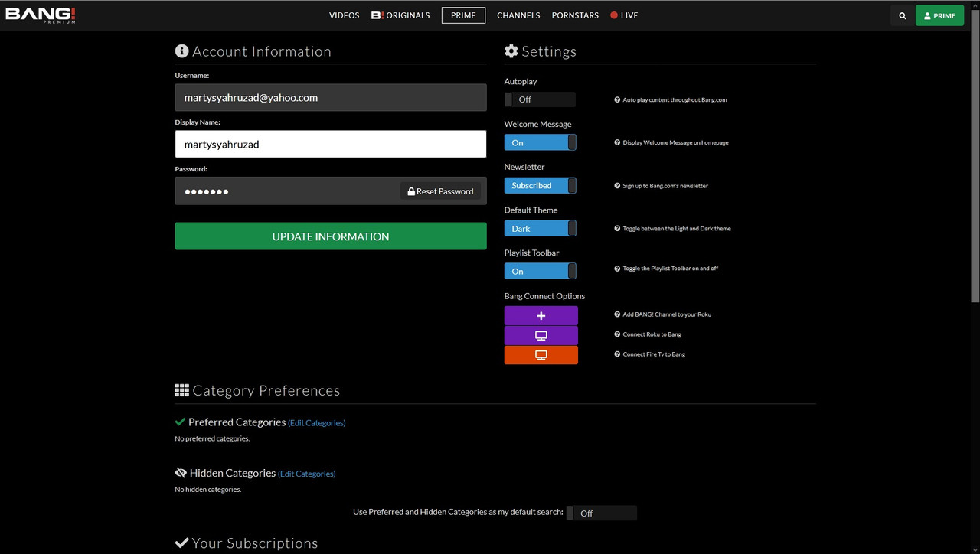Open the PRIME nav item
The width and height of the screenshot is (980, 554).
463,15
